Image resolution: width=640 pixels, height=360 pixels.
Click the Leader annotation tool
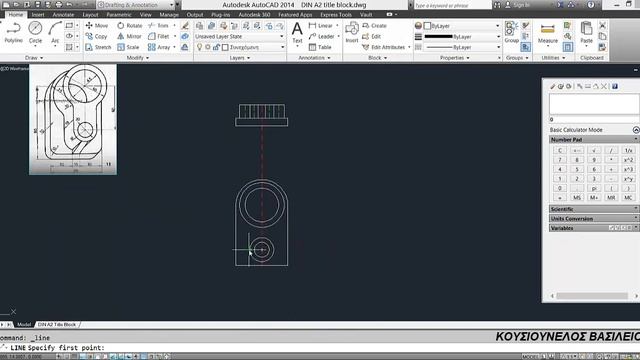click(322, 36)
